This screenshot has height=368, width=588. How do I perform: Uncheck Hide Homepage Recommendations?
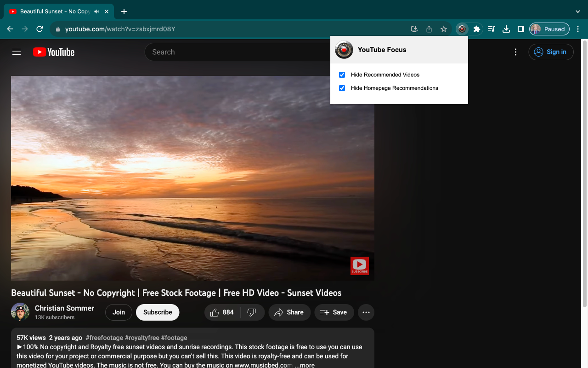point(342,88)
